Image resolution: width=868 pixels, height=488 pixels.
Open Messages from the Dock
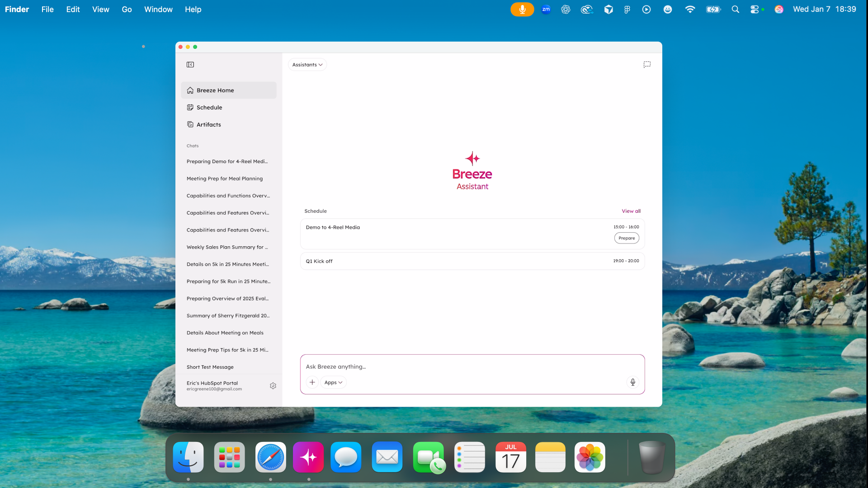point(346,457)
